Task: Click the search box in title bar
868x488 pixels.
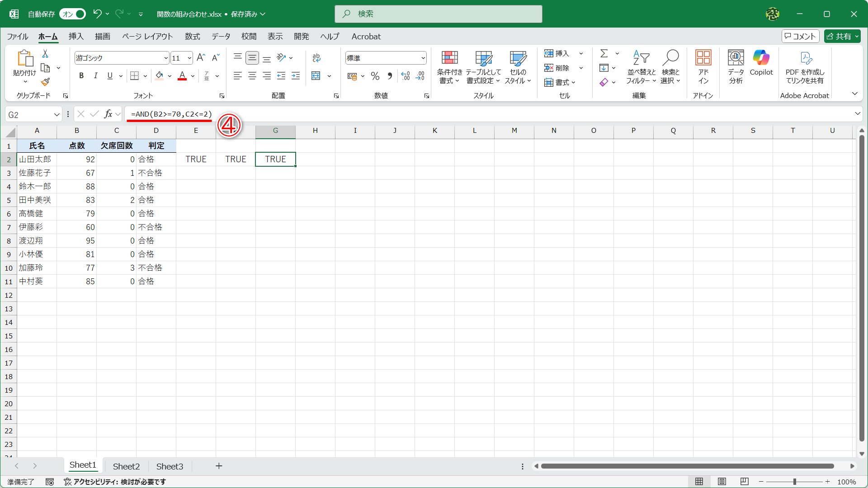Action: point(439,14)
